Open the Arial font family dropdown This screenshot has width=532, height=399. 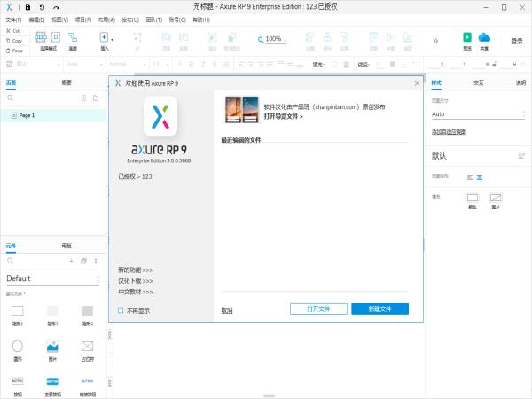(84, 64)
